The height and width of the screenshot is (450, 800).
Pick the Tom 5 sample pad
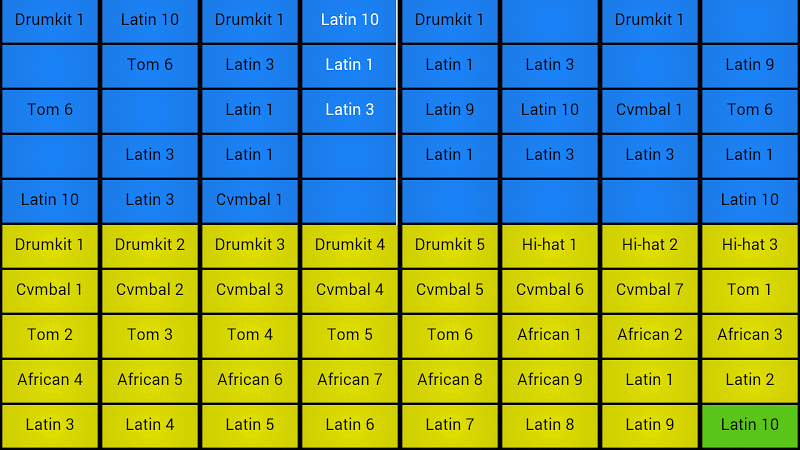[x=350, y=335]
